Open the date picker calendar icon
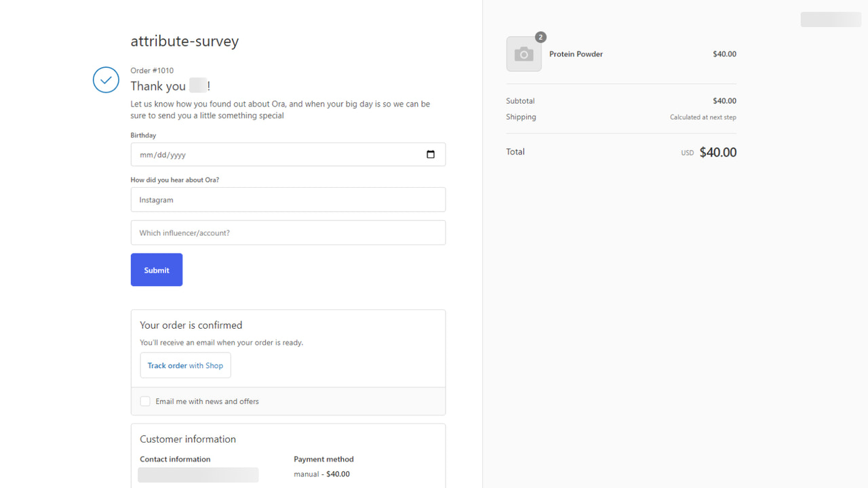The height and width of the screenshot is (488, 868). pos(430,155)
